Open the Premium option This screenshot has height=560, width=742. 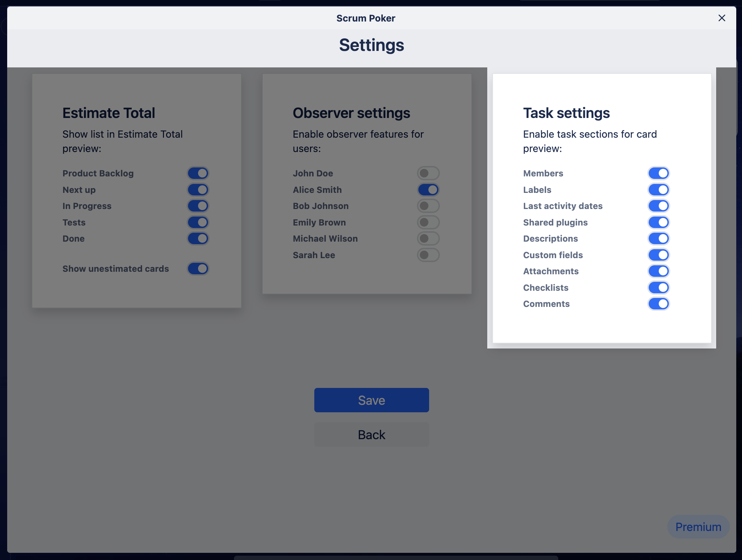(698, 527)
